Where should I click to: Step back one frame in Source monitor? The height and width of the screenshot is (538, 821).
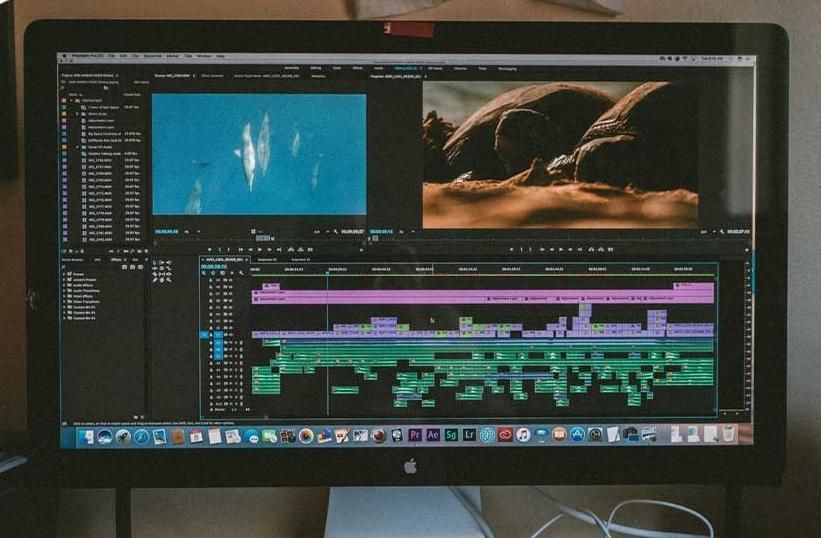(x=250, y=250)
